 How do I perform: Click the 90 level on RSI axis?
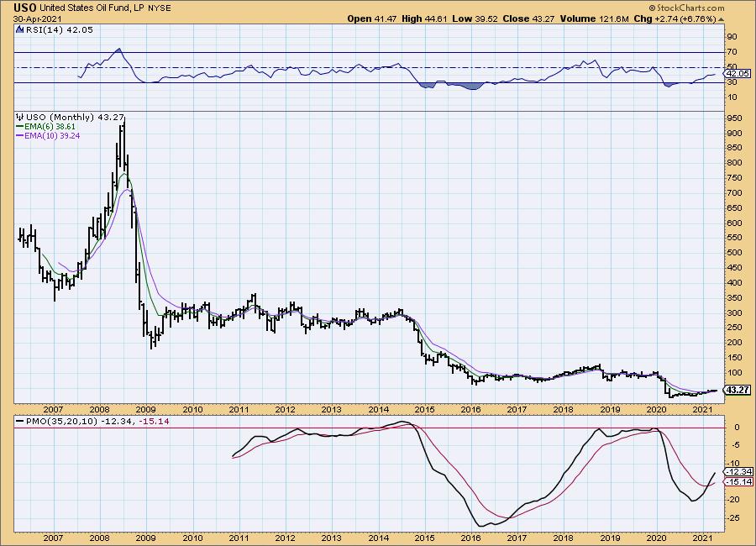click(732, 37)
